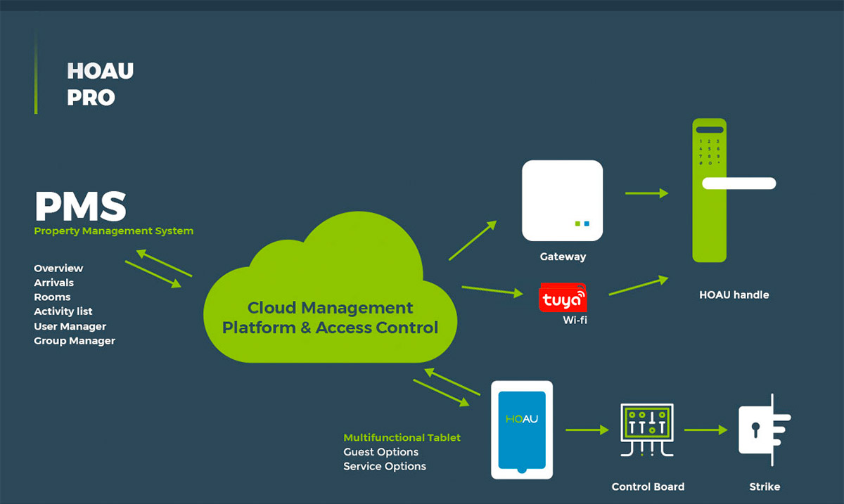The image size is (844, 504).
Task: Click the green cloud management platform shape
Action: tap(330, 287)
